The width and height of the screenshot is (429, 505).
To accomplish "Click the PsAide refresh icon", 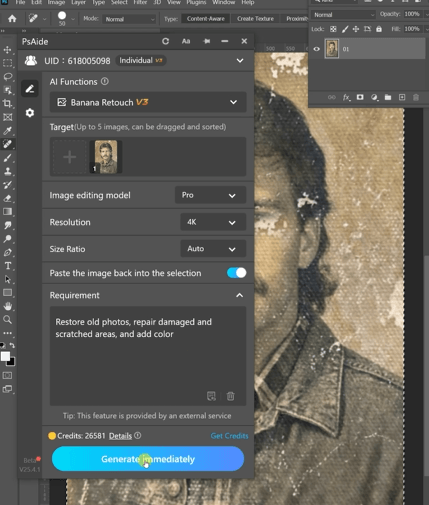I will tap(165, 41).
